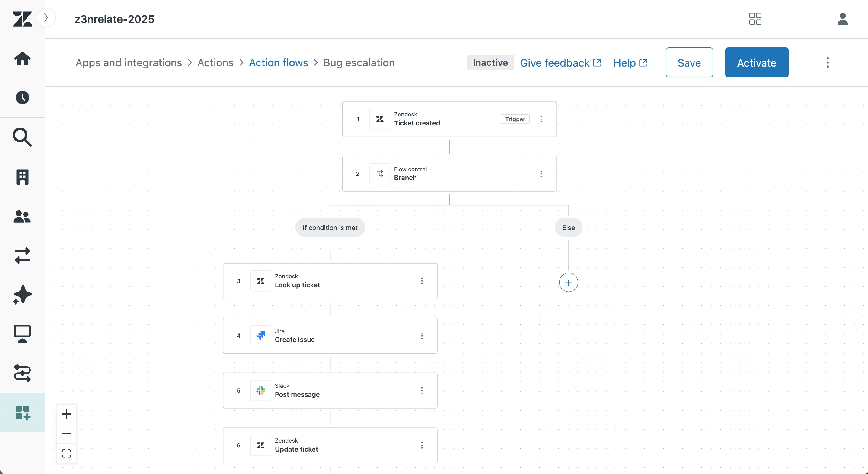Open page-level more options kebab menu
Image resolution: width=868 pixels, height=474 pixels.
tap(828, 63)
